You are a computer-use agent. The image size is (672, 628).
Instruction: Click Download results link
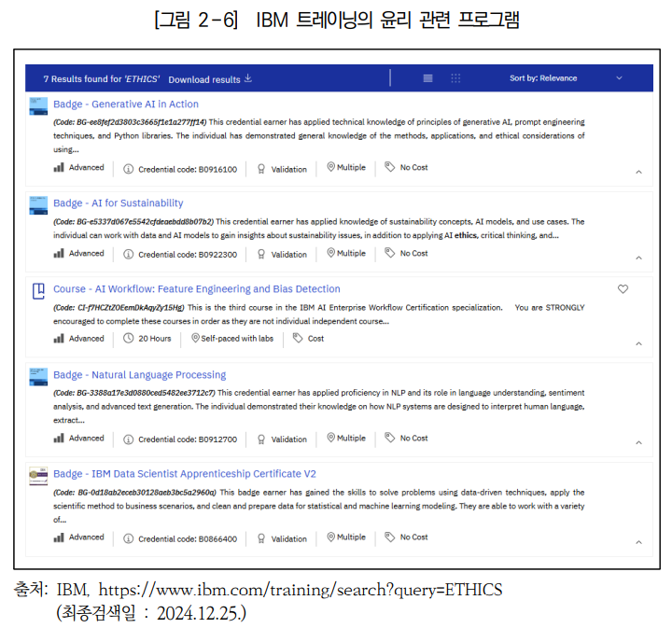[204, 79]
